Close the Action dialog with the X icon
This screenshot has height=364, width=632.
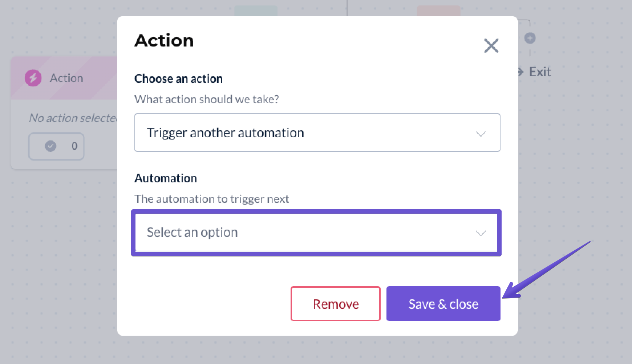pyautogui.click(x=491, y=46)
